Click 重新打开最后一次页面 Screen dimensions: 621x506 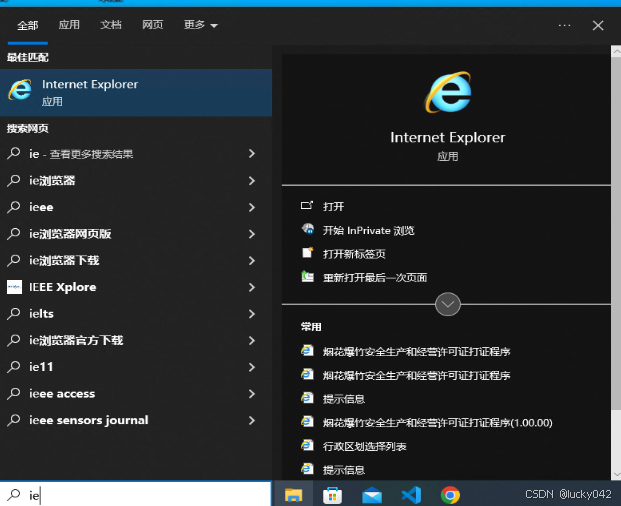pyautogui.click(x=375, y=278)
